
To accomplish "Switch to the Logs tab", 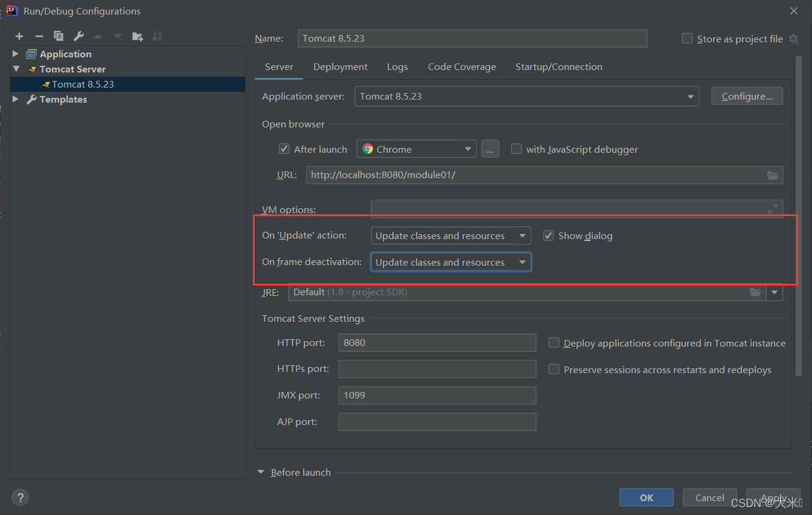I will (397, 67).
